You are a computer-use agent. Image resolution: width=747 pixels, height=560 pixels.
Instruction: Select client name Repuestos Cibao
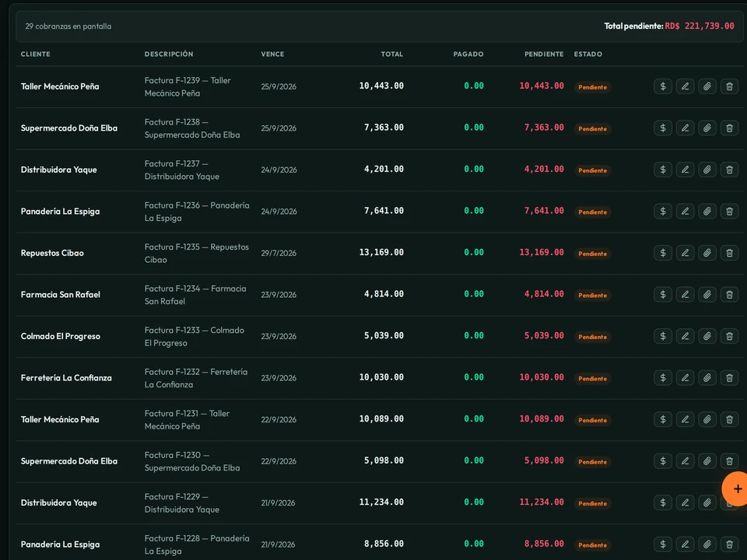coord(52,253)
